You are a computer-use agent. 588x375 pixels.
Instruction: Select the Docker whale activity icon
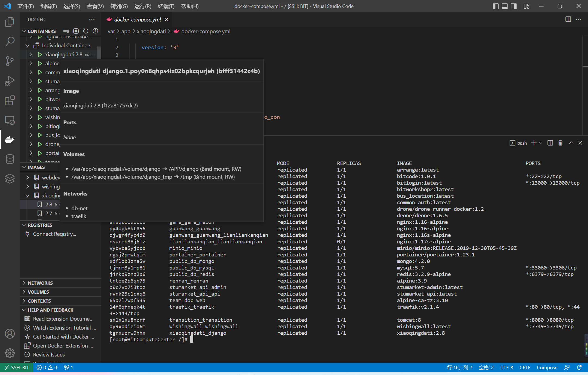[x=10, y=140]
